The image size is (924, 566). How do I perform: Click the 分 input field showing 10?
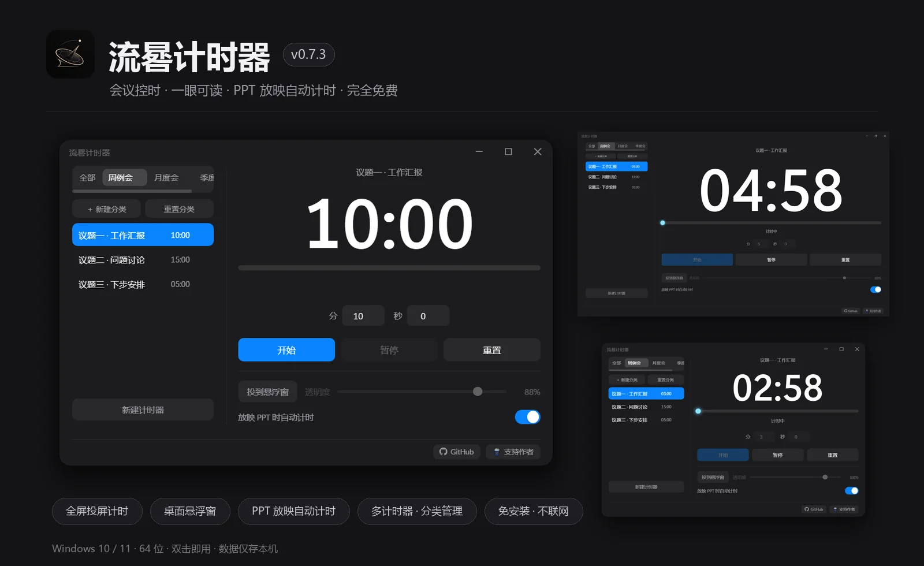(363, 316)
